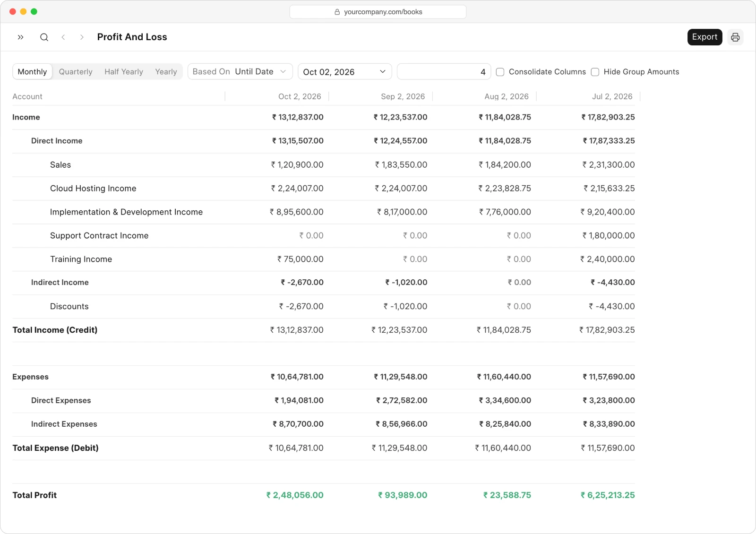Click the Indirect Income row
756x534 pixels.
324,283
